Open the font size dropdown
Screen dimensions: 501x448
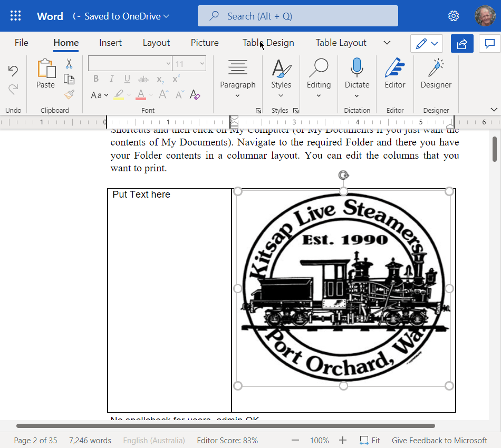(202, 64)
